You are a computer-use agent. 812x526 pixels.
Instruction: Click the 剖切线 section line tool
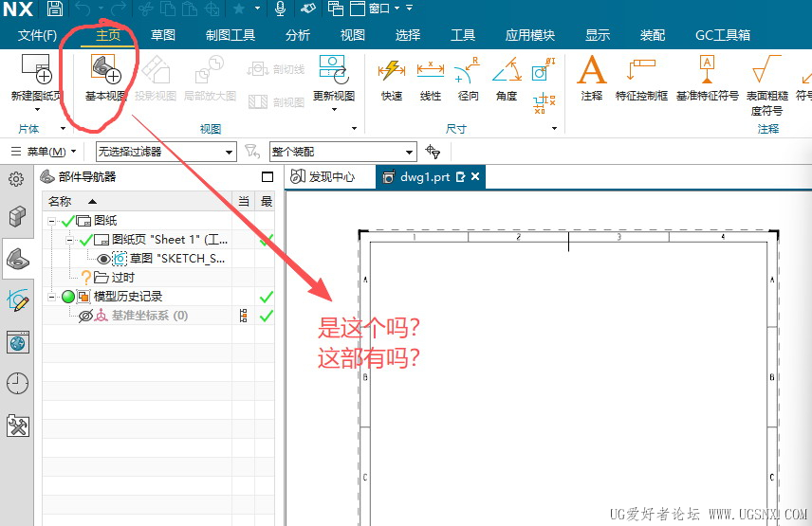tap(276, 69)
